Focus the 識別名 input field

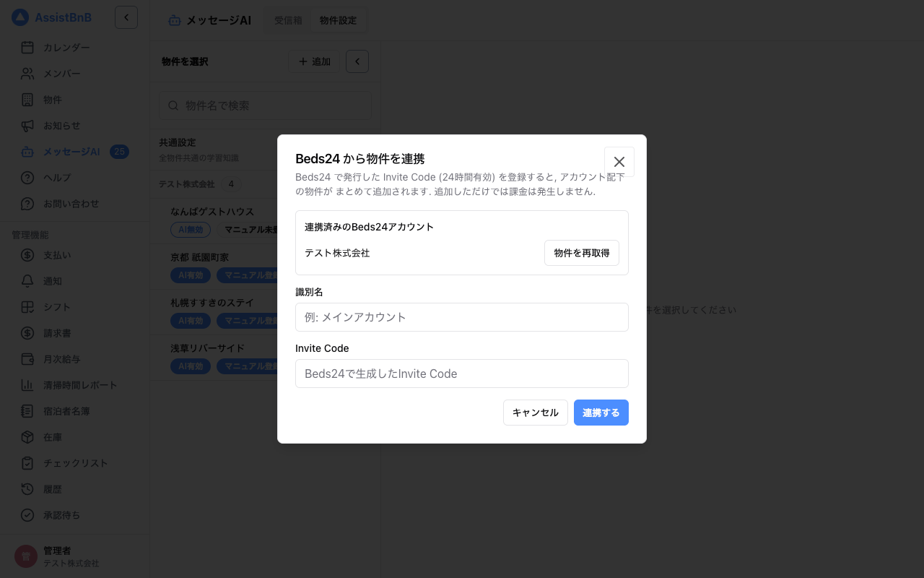[x=462, y=317]
